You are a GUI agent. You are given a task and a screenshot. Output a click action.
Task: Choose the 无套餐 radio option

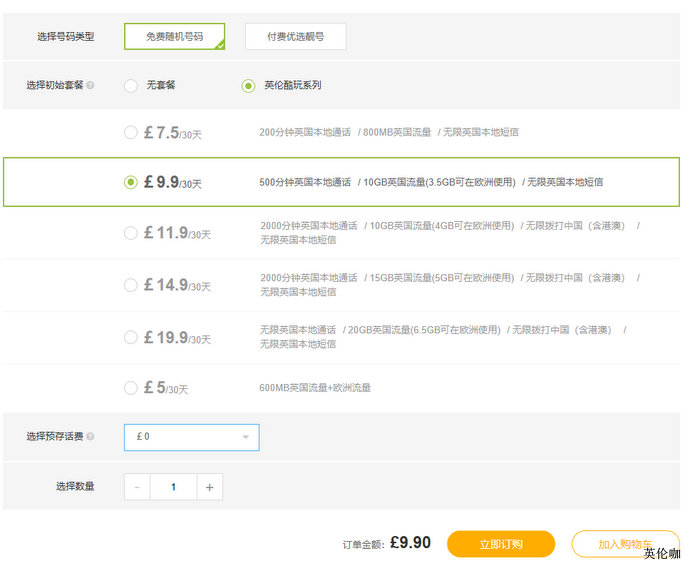click(131, 86)
